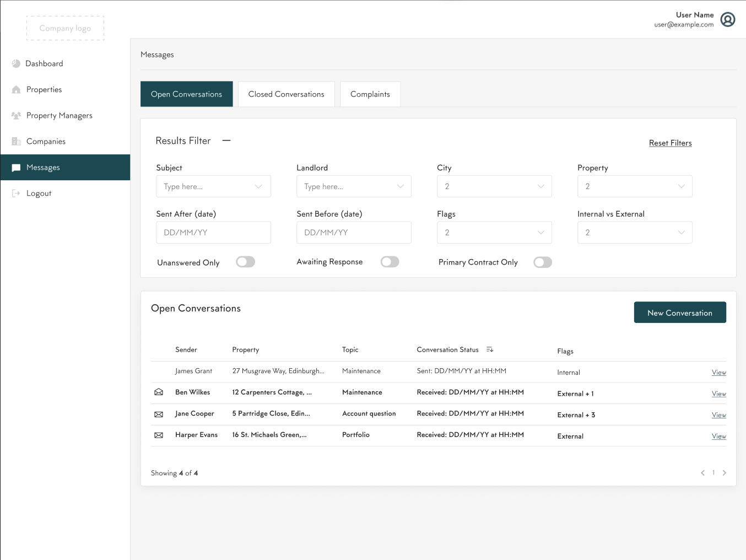The image size is (746, 560).
Task: View the Ben Wilkes conversation
Action: coord(718,394)
